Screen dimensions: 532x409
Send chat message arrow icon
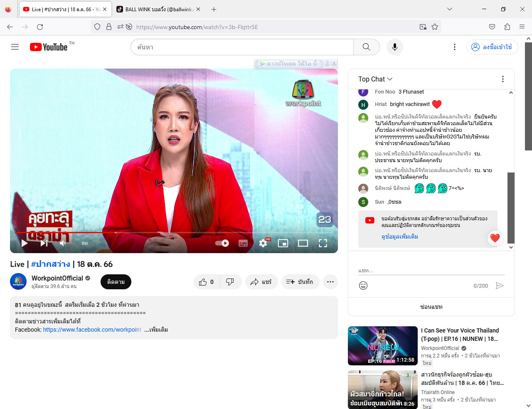tap(500, 286)
